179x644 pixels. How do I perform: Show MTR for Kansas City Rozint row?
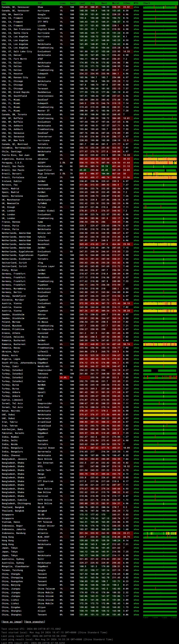pyautogui.click(x=136, y=77)
